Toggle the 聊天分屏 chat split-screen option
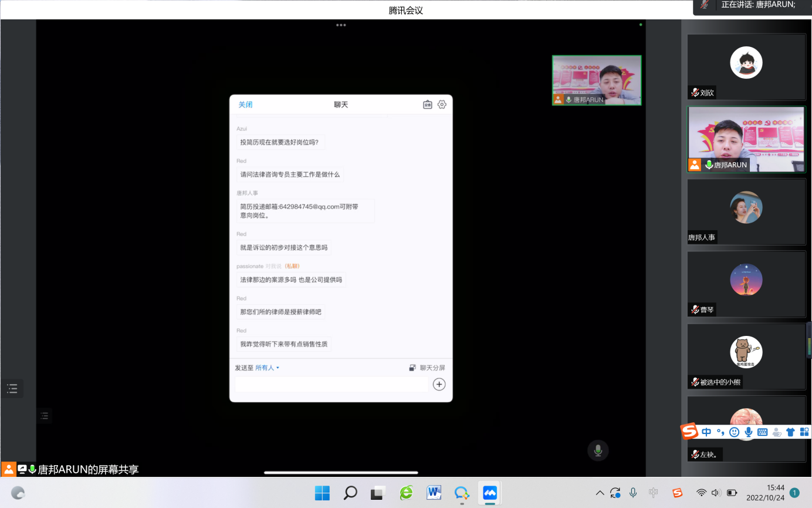The height and width of the screenshot is (508, 812). click(x=427, y=368)
